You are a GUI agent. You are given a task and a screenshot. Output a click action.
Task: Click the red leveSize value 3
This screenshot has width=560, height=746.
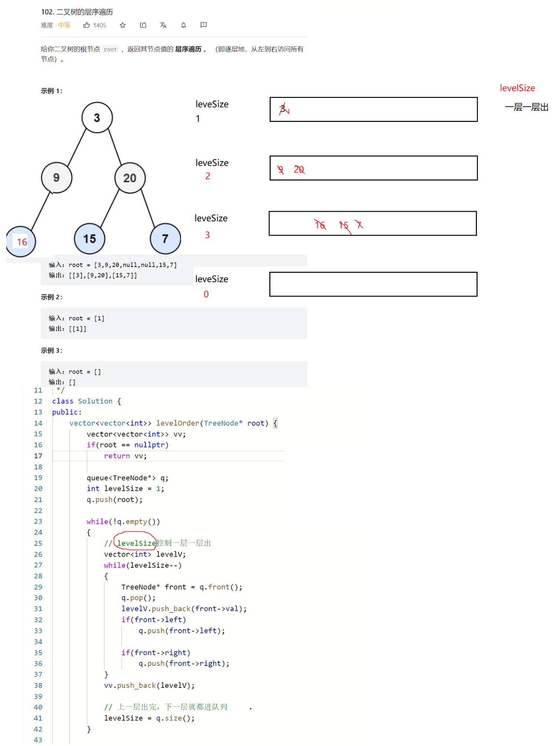click(207, 235)
